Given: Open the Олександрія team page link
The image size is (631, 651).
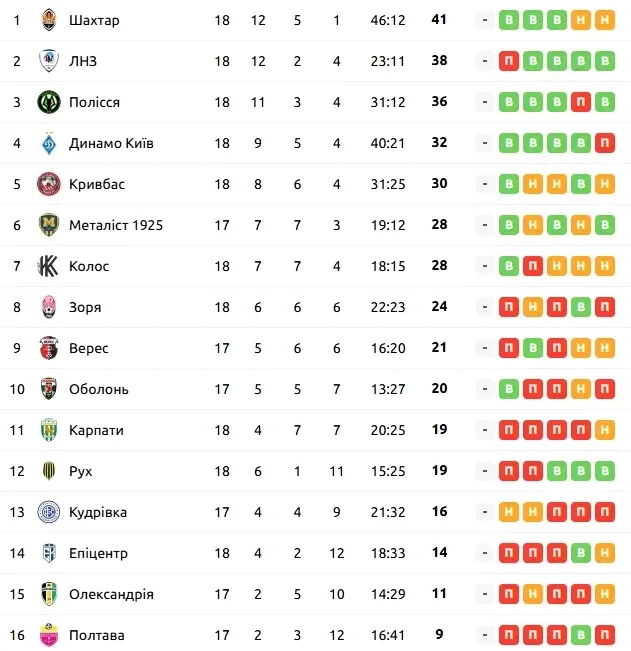Looking at the screenshot, I should pyautogui.click(x=111, y=594).
